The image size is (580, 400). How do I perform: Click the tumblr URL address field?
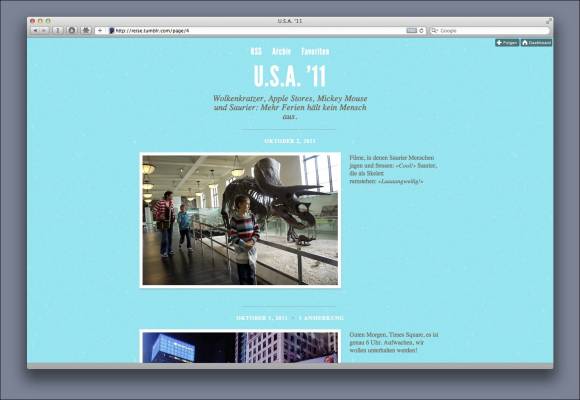(259, 31)
